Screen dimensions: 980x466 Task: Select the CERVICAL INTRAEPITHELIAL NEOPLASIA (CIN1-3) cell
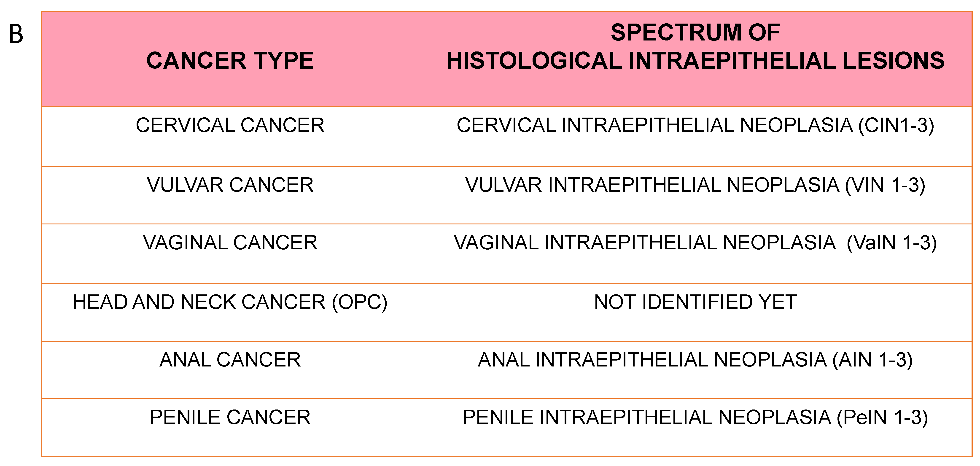click(695, 125)
